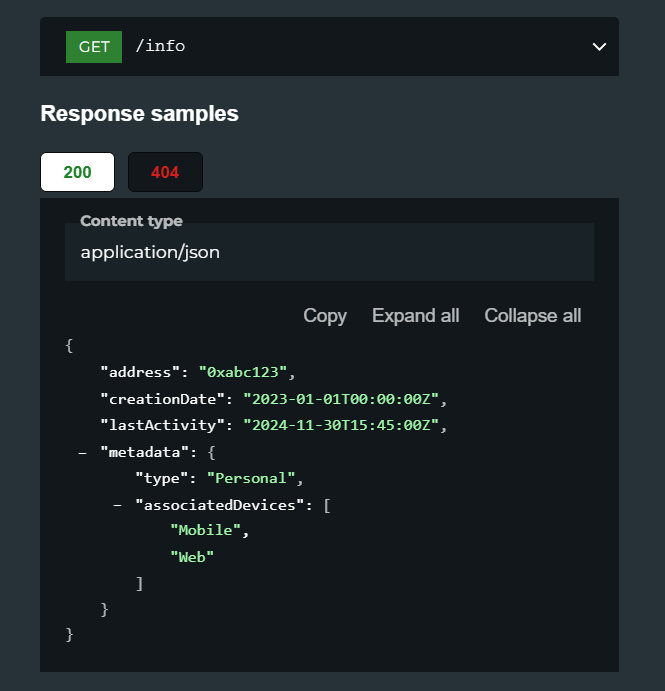This screenshot has width=665, height=691.
Task: Click the green GET method badge
Action: pyautogui.click(x=94, y=47)
